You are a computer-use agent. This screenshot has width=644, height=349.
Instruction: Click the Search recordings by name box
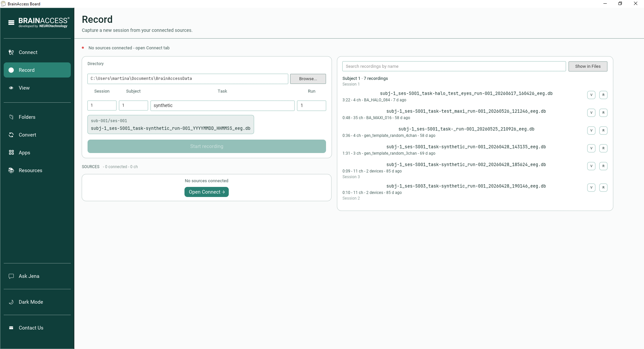(454, 66)
